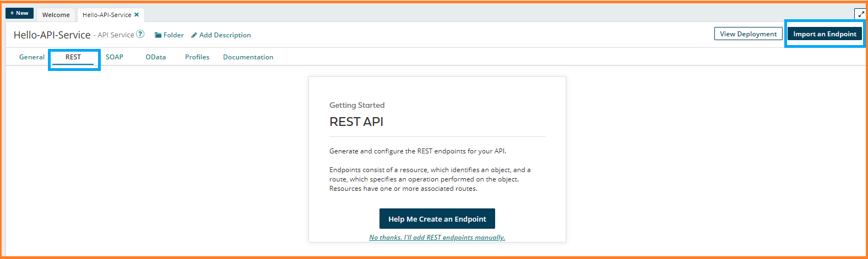868x259 pixels.
Task: Go to the Profiles tab
Action: (197, 57)
